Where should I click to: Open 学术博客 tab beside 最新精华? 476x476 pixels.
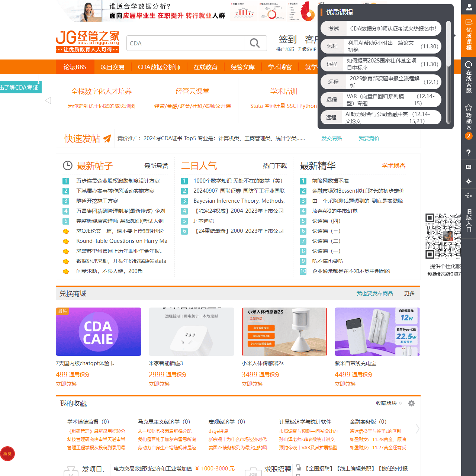tap(393, 166)
